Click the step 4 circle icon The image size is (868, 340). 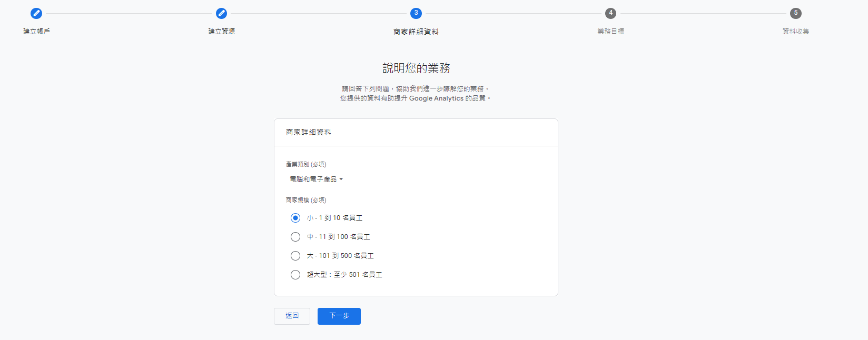point(610,13)
